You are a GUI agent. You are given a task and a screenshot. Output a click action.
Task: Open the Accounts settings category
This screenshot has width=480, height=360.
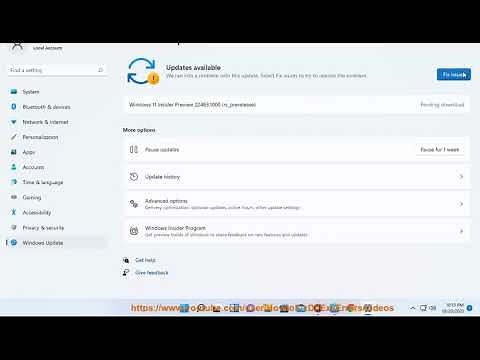pos(33,167)
